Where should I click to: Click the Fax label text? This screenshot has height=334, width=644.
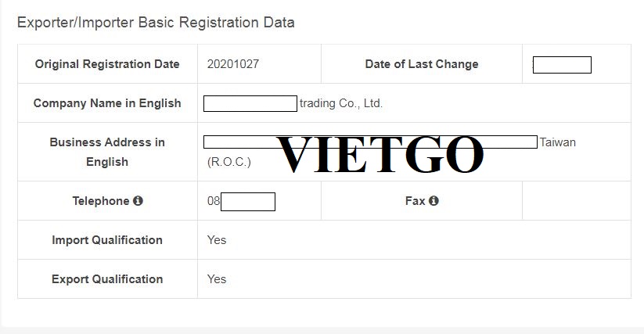[x=415, y=201]
